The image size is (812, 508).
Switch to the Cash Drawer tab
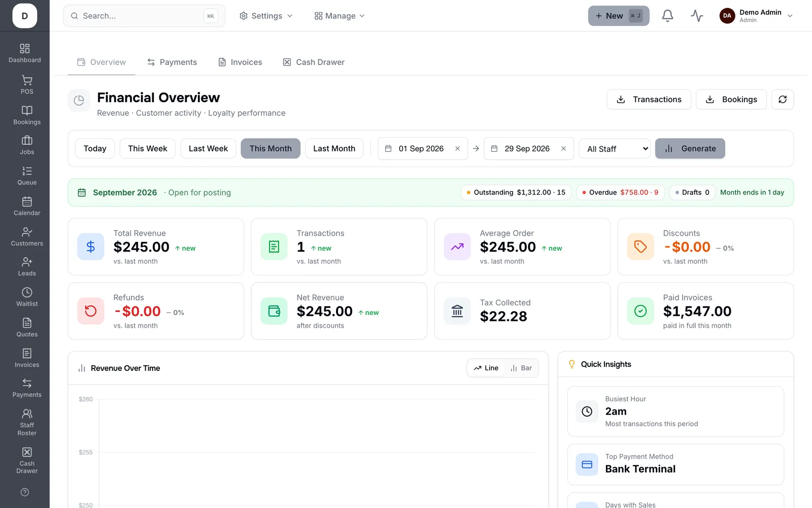[x=314, y=62]
